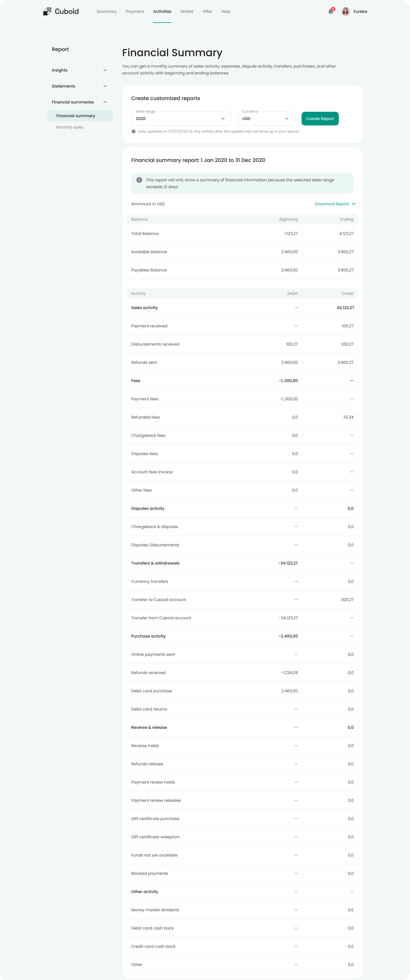Open the Payment menu item

coord(134,11)
